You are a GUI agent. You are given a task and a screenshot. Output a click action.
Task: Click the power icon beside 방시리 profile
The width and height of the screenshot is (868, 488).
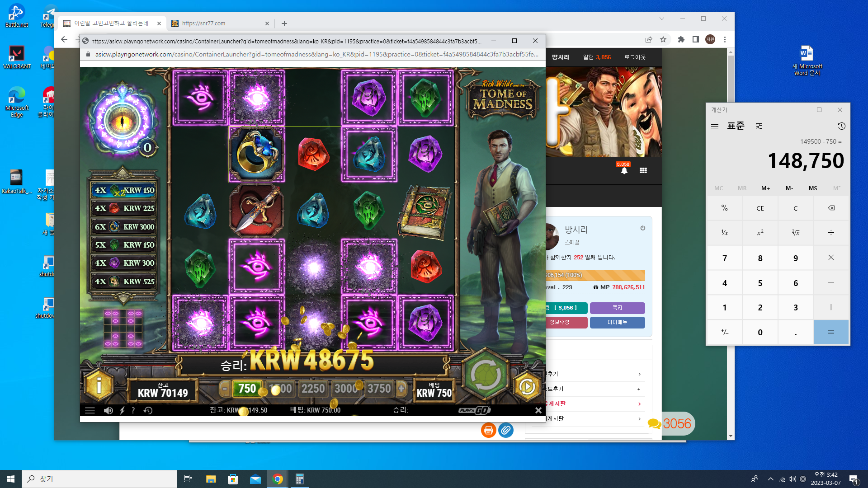tap(642, 228)
